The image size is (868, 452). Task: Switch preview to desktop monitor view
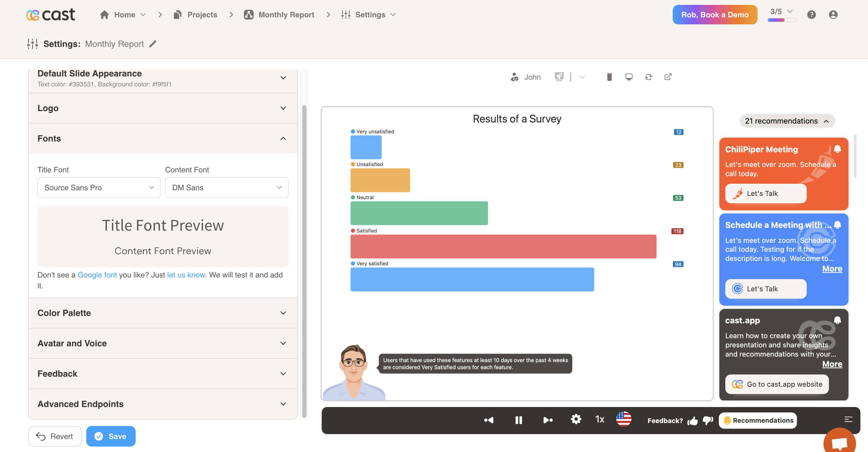click(x=629, y=77)
